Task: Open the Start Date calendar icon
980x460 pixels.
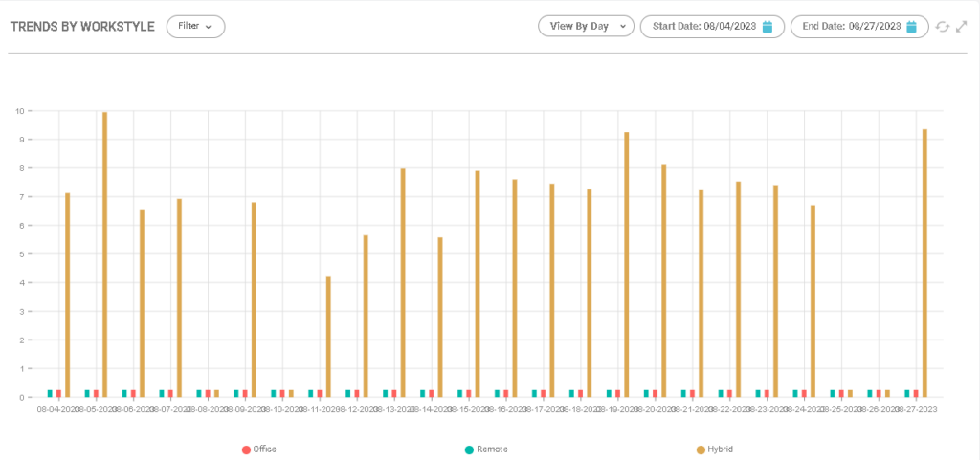Action: [768, 27]
